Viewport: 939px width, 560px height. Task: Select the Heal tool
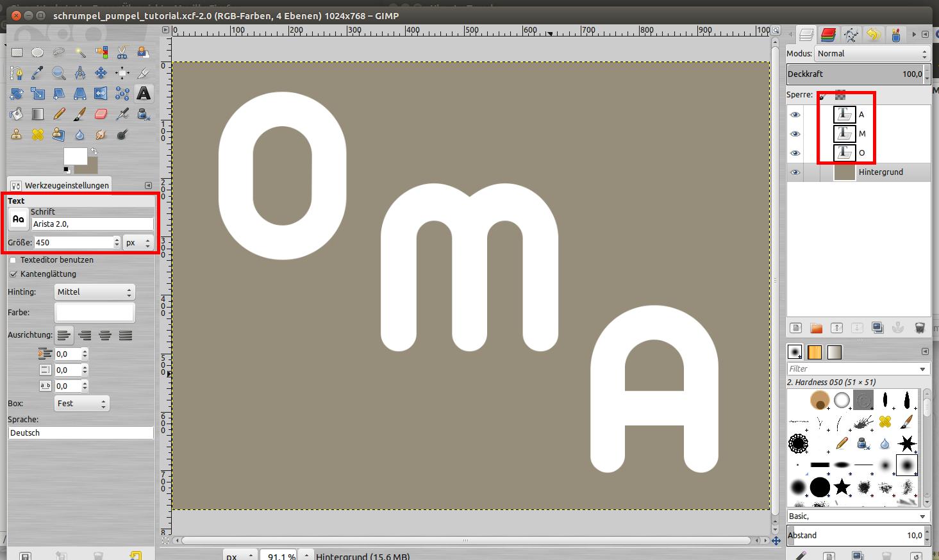[x=38, y=135]
